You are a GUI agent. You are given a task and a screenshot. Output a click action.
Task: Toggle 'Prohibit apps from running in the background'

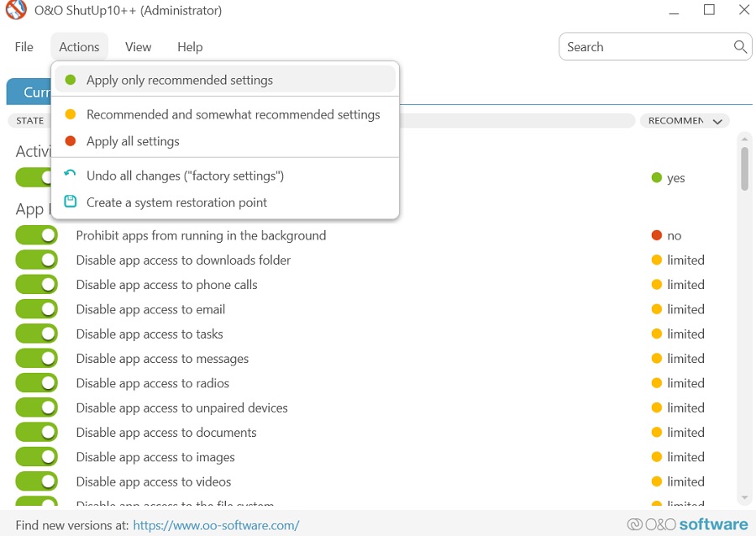coord(36,235)
